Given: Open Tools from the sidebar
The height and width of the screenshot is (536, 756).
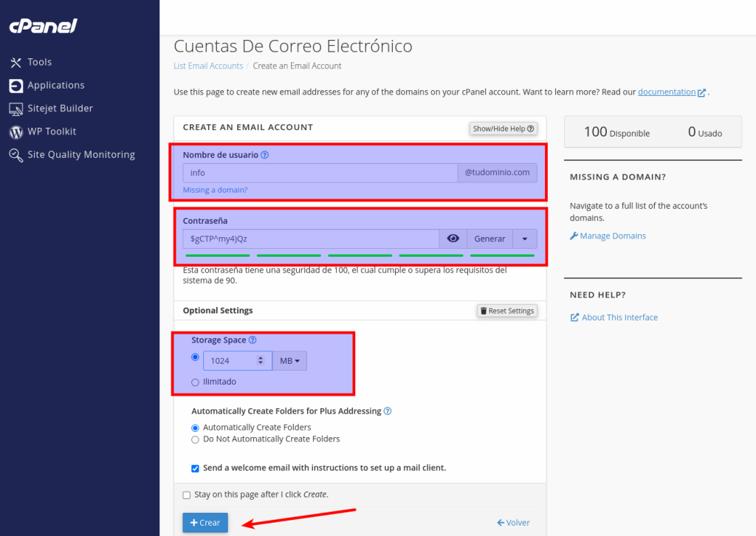Looking at the screenshot, I should 39,62.
